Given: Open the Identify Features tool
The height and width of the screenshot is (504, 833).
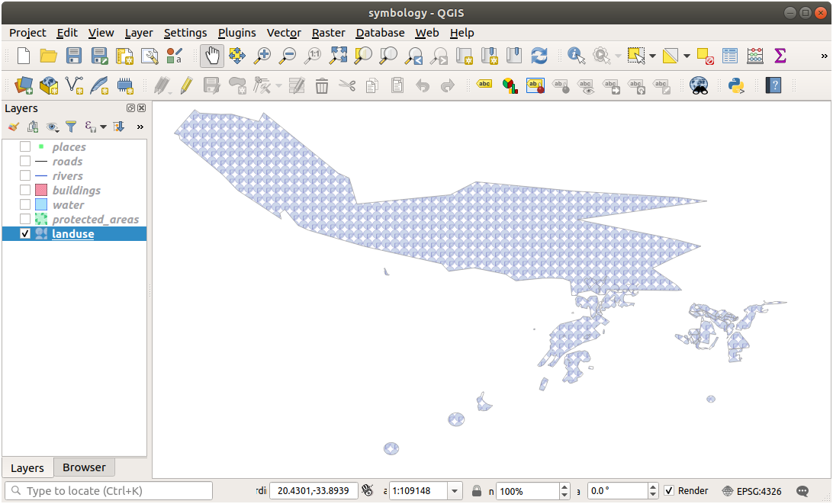Looking at the screenshot, I should click(x=574, y=55).
